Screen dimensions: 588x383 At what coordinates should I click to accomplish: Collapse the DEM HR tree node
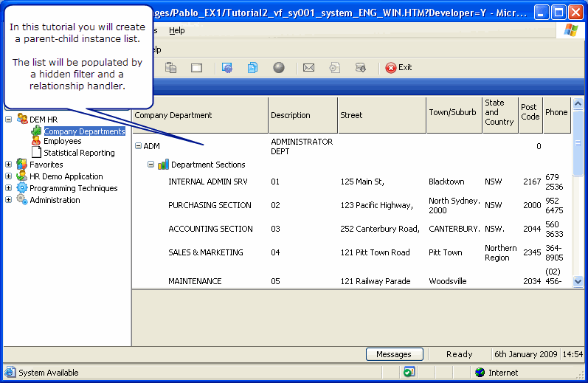pyautogui.click(x=9, y=120)
